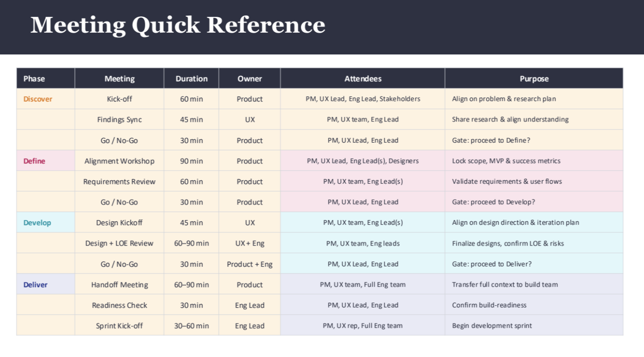Screen dimensions: 644x357
Task: Click the Define phase label
Action: 34,161
